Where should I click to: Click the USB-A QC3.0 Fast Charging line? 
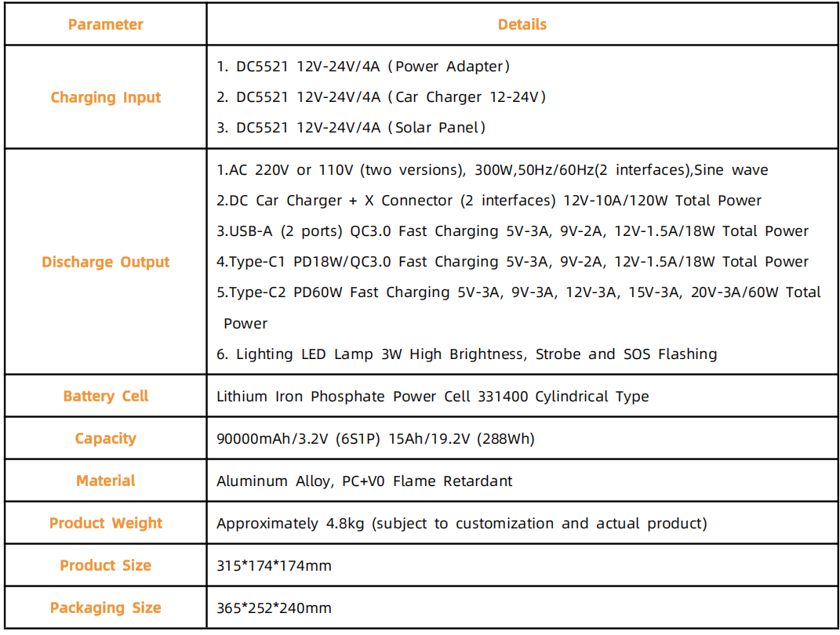coord(512,231)
